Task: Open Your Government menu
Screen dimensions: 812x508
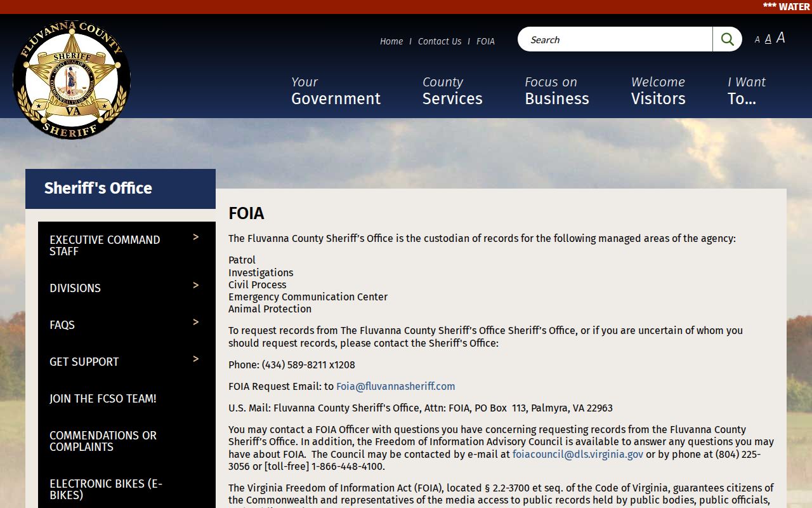Action: tap(336, 91)
